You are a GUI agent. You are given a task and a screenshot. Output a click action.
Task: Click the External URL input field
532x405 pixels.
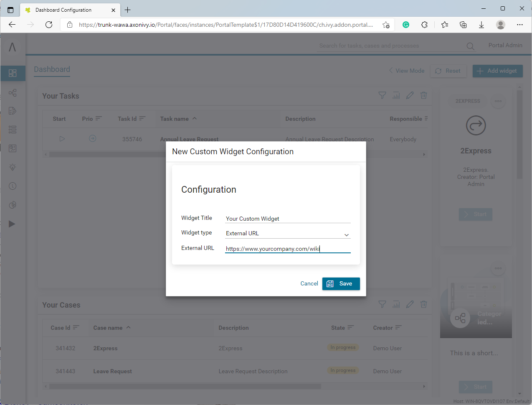287,249
